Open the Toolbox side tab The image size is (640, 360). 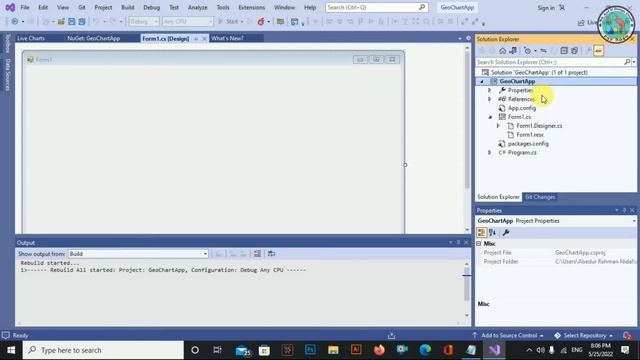pyautogui.click(x=7, y=43)
